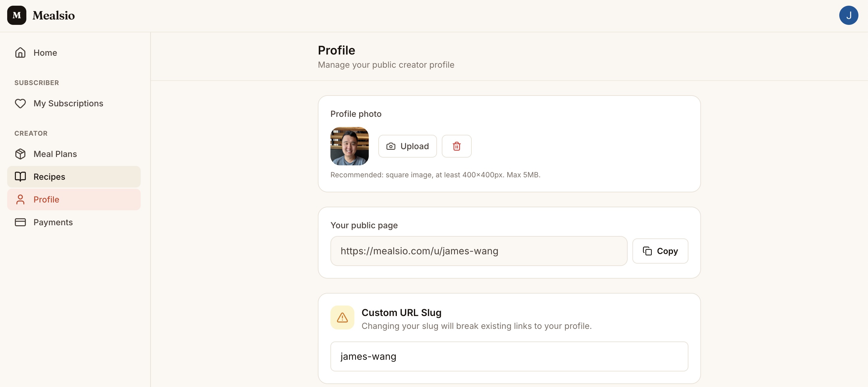Click the 'Profile photo' label

click(x=356, y=114)
